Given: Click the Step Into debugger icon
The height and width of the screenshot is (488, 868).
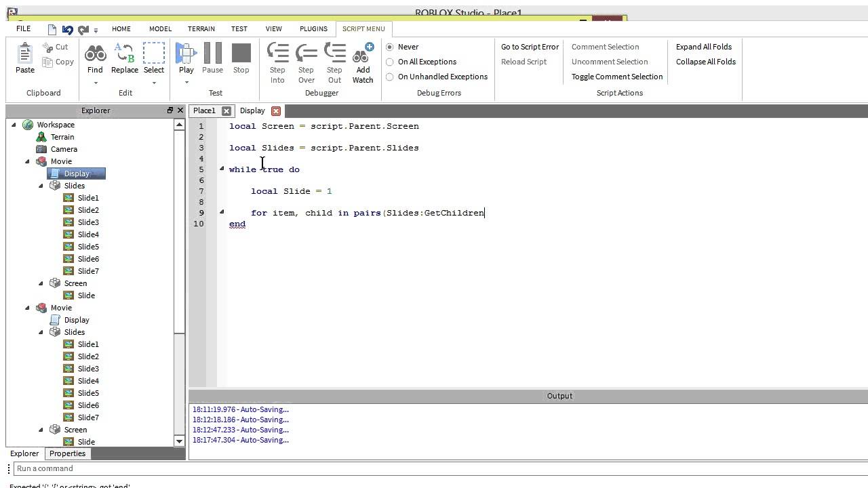Looking at the screenshot, I should click(x=277, y=54).
